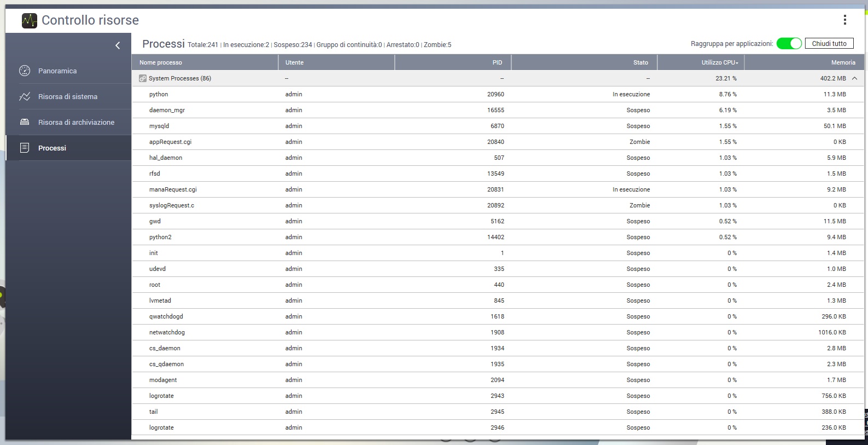Open the Panoramica section
The height and width of the screenshot is (445, 868).
57,71
